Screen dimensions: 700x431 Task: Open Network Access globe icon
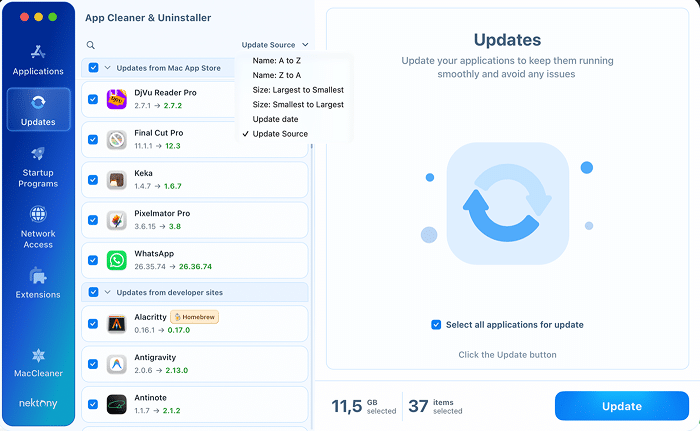(38, 214)
